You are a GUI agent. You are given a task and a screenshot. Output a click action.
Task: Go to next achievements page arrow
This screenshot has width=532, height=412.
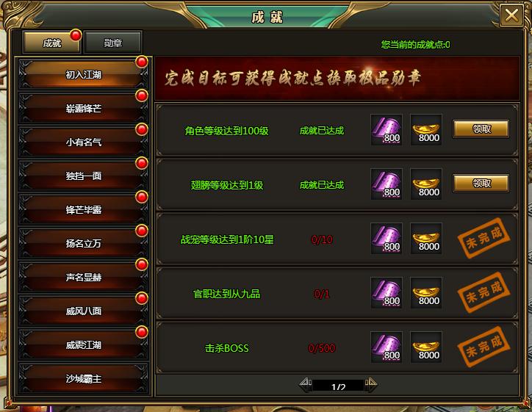tap(371, 383)
